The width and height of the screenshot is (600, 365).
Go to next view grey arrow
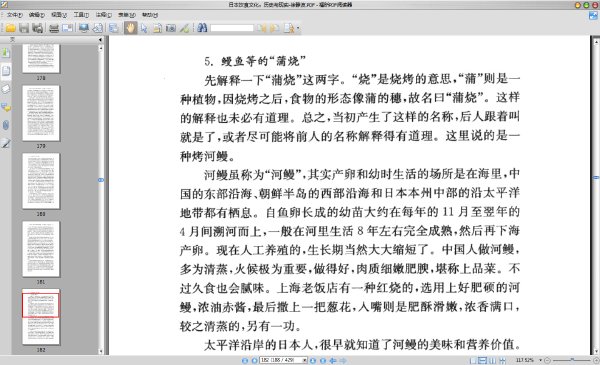click(x=343, y=360)
